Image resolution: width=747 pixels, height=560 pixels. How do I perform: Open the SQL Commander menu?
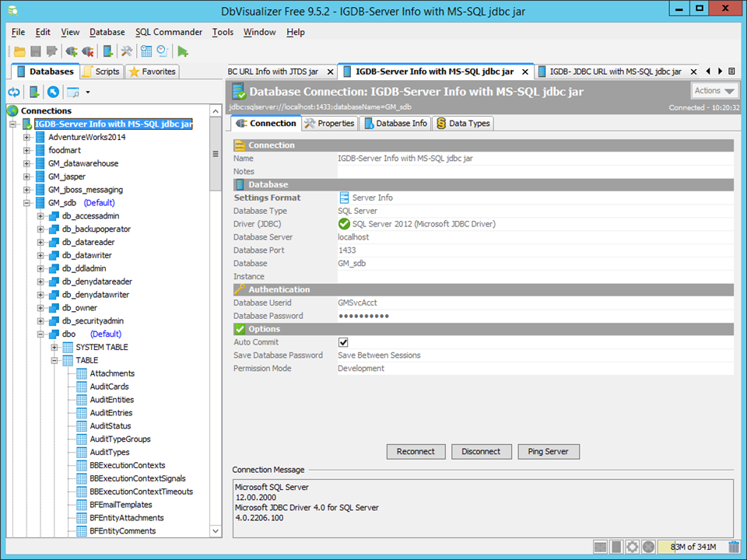(x=169, y=32)
